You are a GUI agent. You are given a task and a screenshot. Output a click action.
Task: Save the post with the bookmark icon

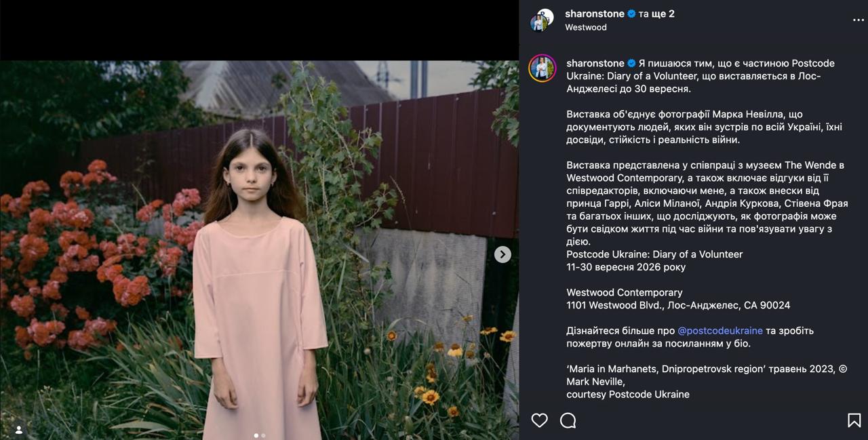(854, 420)
